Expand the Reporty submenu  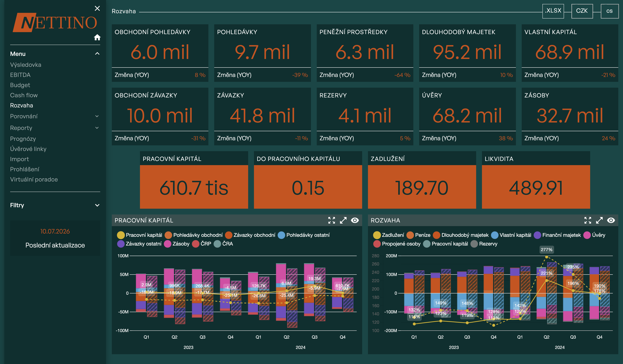97,128
